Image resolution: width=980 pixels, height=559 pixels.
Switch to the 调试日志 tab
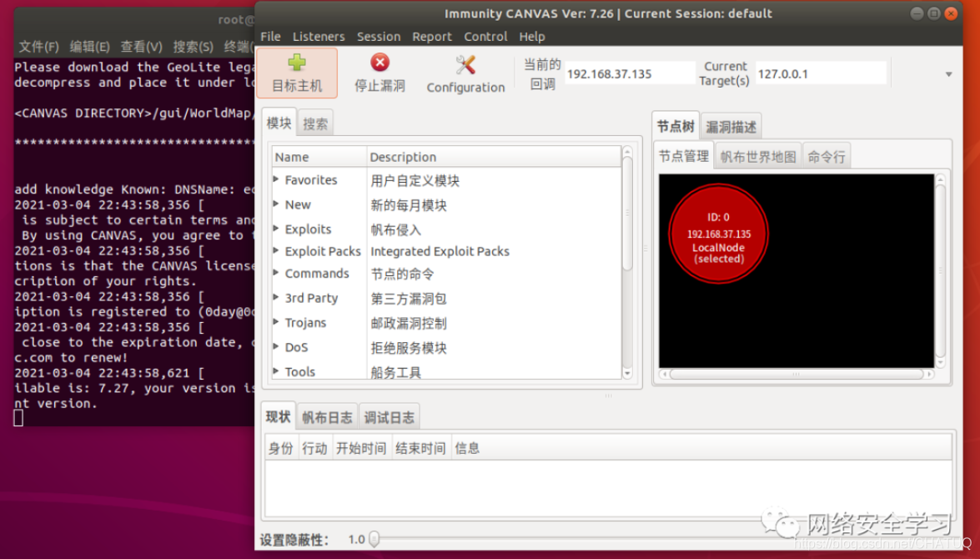[389, 417]
